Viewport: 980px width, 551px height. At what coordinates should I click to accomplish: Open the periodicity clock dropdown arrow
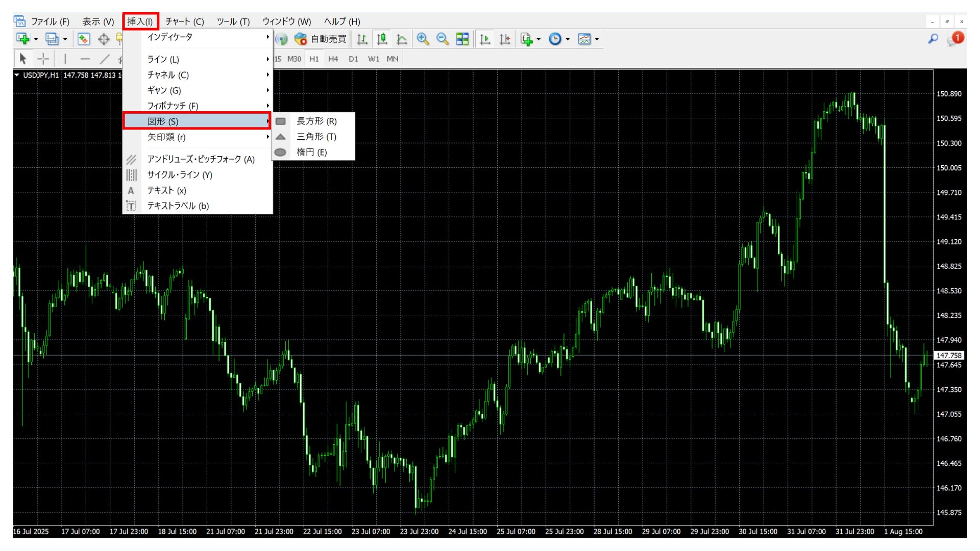click(568, 39)
